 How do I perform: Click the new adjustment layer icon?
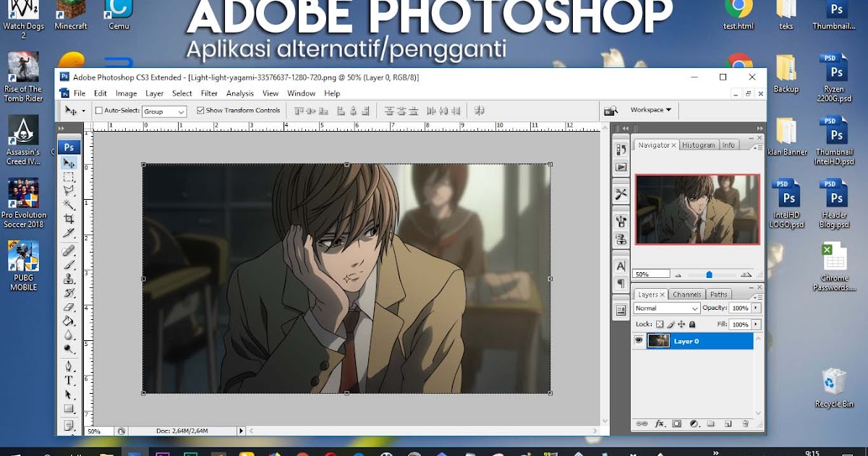tap(694, 423)
